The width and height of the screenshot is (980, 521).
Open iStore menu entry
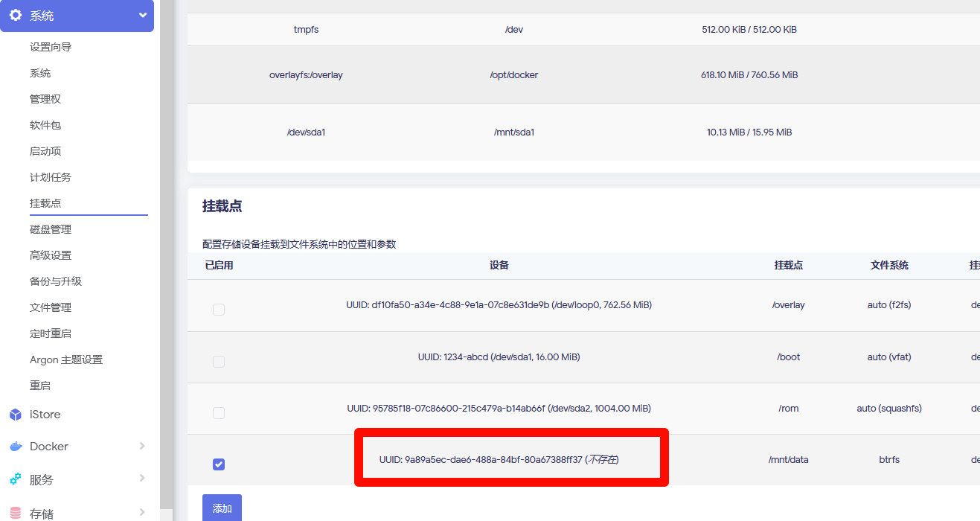pyautogui.click(x=45, y=415)
